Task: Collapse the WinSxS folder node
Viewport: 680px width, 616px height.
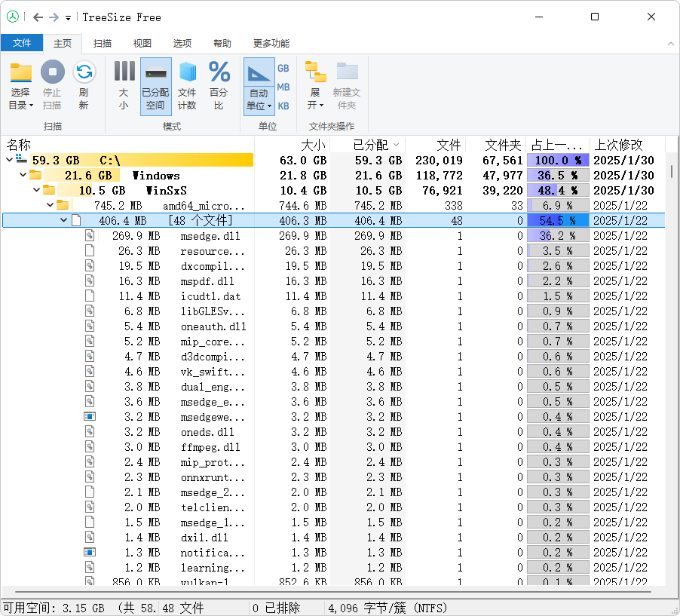Action: coord(36,190)
